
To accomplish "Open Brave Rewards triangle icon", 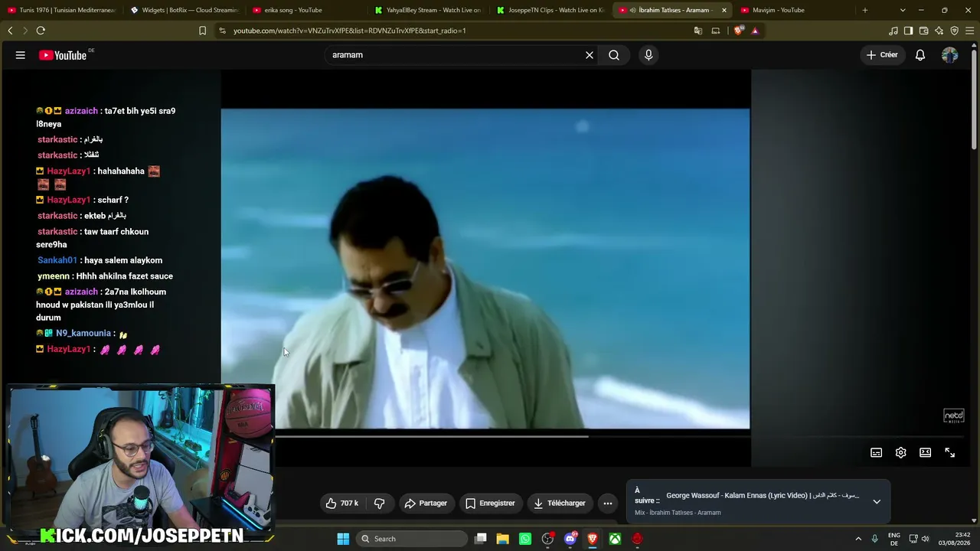I will (755, 31).
